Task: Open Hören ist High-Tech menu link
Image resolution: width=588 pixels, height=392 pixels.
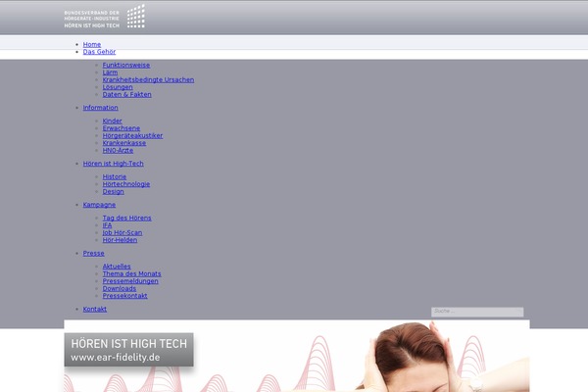Action: point(113,164)
